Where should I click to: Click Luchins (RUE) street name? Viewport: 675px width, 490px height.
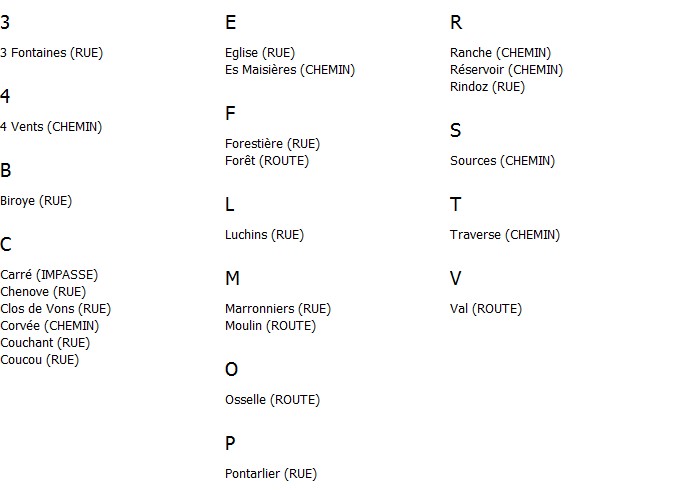coord(264,235)
